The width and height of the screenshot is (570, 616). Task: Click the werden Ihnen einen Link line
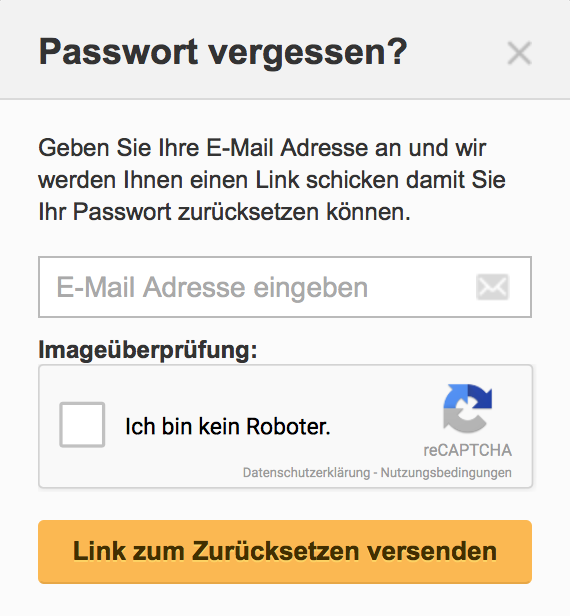pos(272,180)
